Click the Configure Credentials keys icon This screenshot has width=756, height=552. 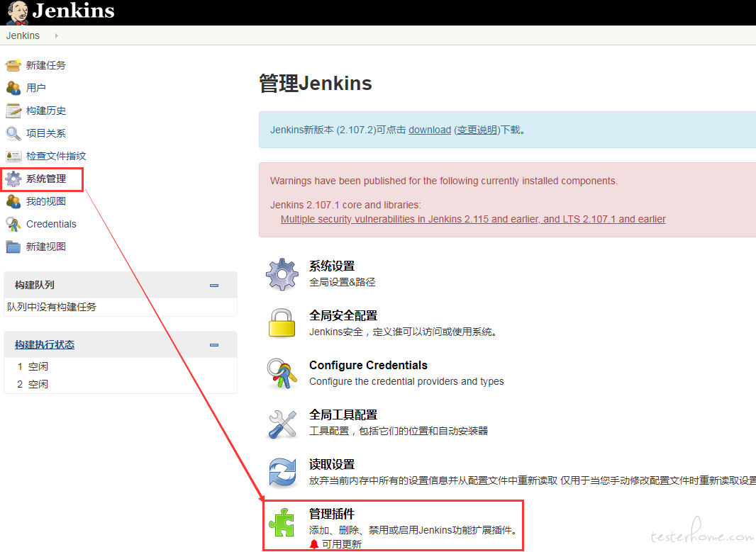pyautogui.click(x=282, y=373)
